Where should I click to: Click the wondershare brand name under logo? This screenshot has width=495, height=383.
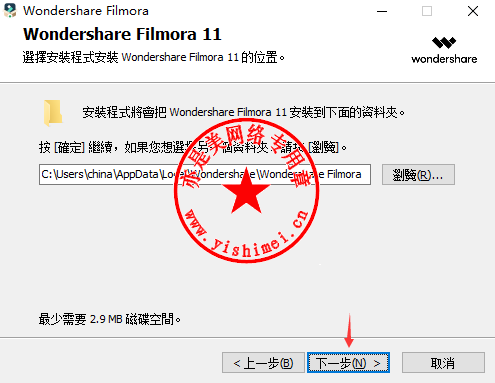click(444, 59)
